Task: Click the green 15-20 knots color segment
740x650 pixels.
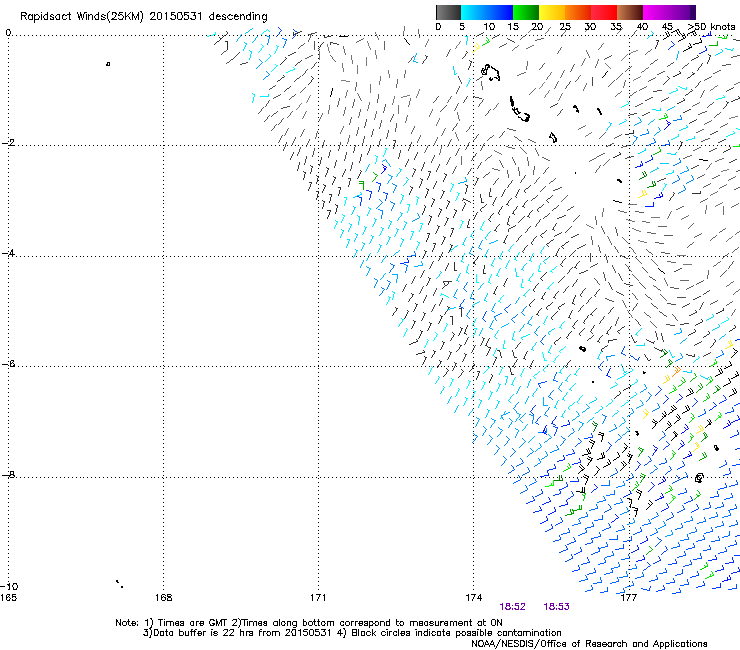Action: (x=526, y=12)
